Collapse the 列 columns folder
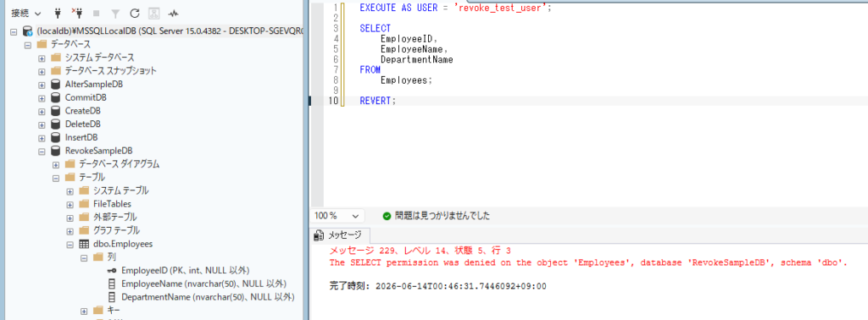Viewport: 868px width, 320px height. pyautogui.click(x=84, y=257)
